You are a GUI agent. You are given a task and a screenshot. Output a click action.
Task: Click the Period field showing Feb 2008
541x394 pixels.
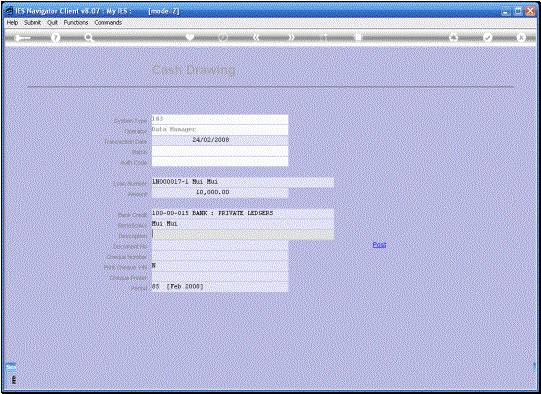pos(220,287)
